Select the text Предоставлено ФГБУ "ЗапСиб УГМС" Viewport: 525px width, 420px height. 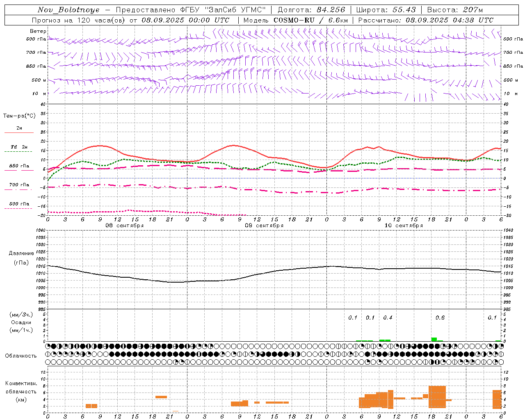pos(191,10)
